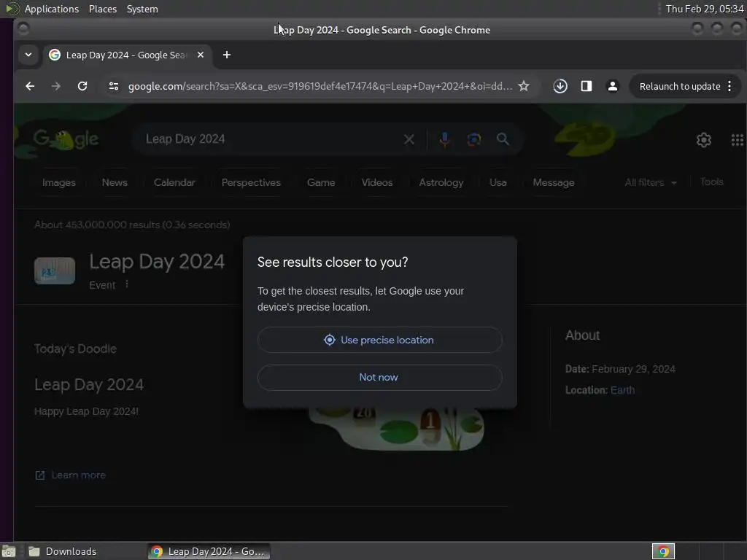This screenshot has height=560, width=747.
Task: Expand the All filters dropdown
Action: click(650, 182)
